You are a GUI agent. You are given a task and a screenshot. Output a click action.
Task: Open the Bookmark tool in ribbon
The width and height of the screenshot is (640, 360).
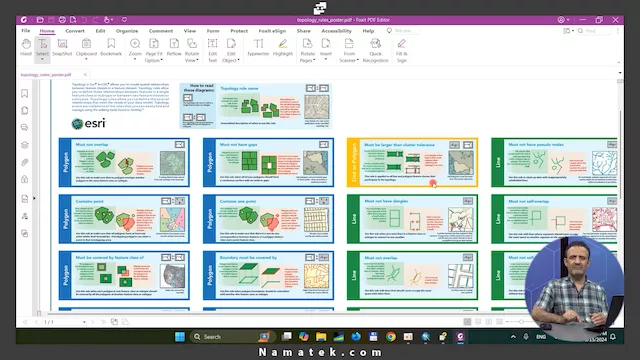[x=111, y=47]
